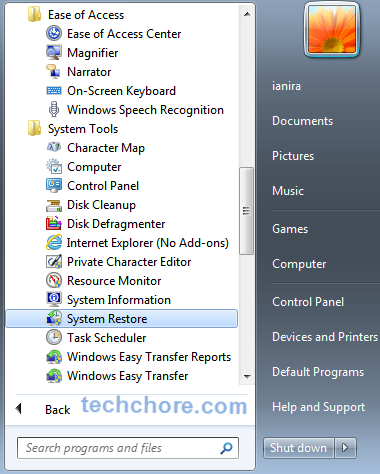380x474 pixels.
Task: Click the programs list scrollbar thumb
Action: (246, 211)
